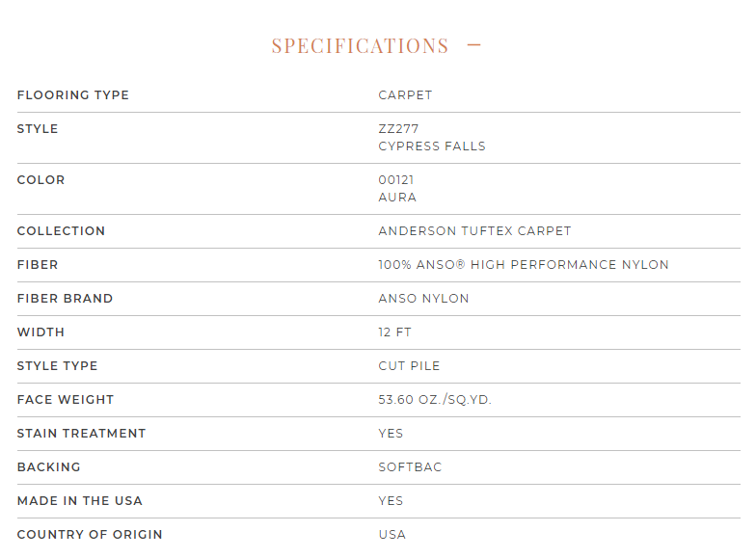Viewport: 756px width, 558px height.
Task: Select the ZZ277 style number
Action: [398, 129]
